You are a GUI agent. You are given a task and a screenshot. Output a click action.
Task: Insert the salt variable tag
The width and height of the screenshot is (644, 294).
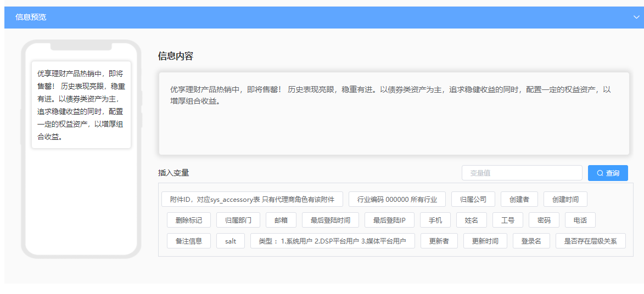pos(231,241)
